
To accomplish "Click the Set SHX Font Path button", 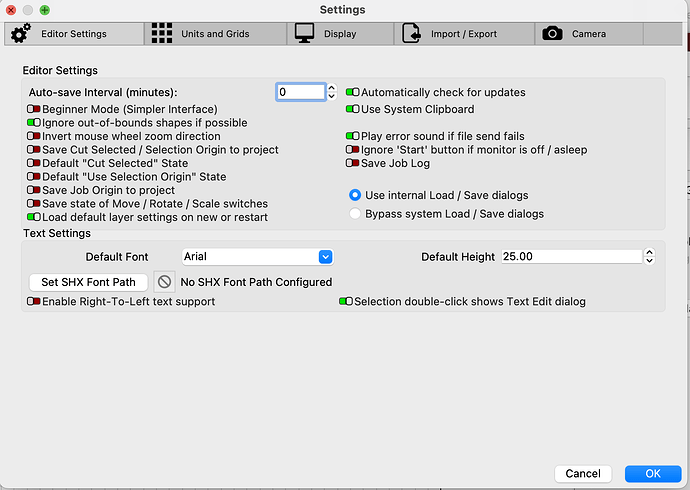I will coord(88,282).
